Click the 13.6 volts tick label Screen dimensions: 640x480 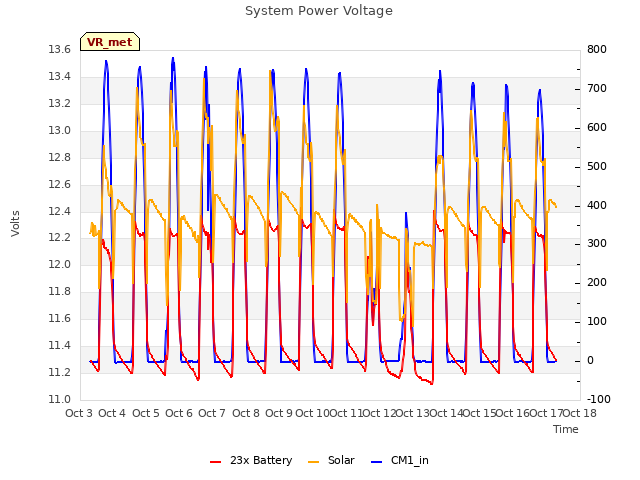[60, 49]
